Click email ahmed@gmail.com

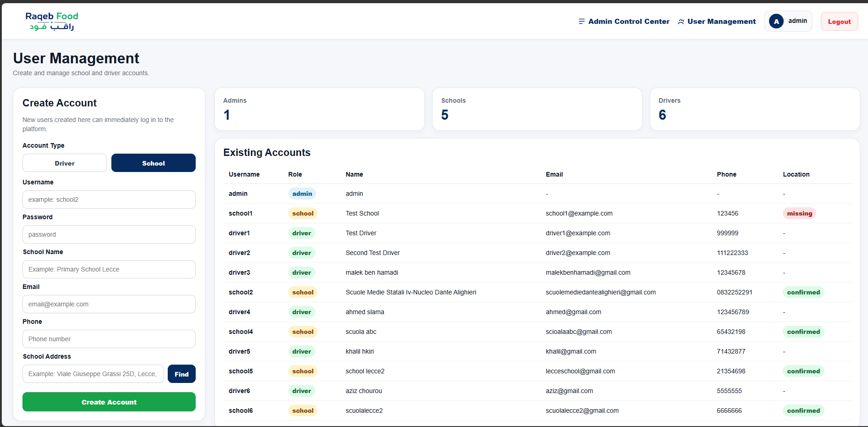tap(573, 312)
